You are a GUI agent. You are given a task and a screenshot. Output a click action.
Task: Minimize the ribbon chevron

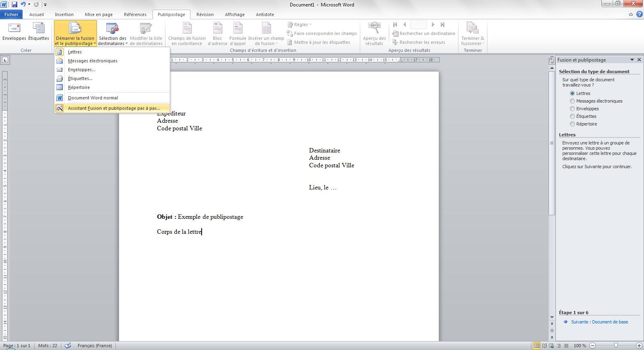point(631,14)
